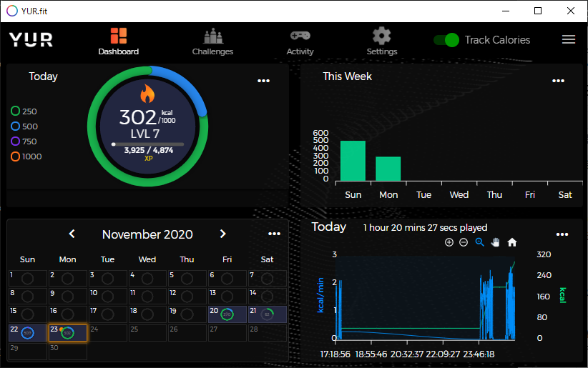
Task: Switch to the Activity tab
Action: point(300,41)
